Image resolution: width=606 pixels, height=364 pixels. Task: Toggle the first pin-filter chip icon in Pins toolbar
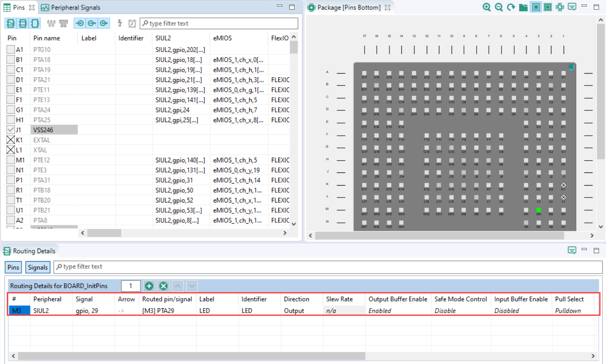(x=10, y=23)
